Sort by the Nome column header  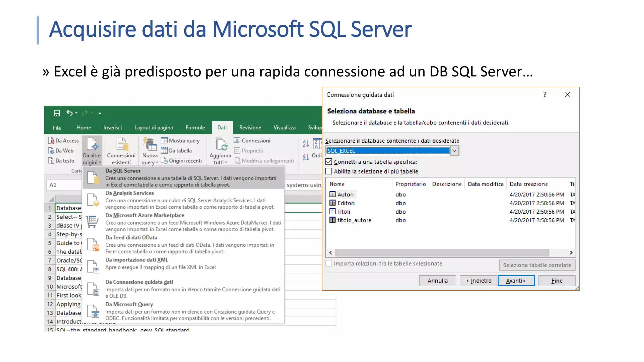point(359,184)
